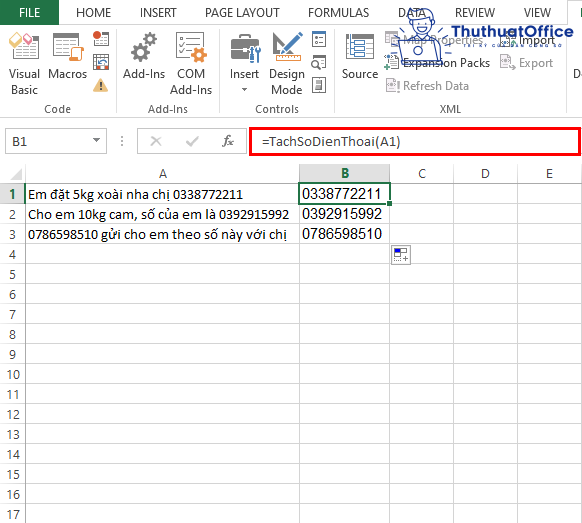Select column C header
Viewport: 582px width, 523px height.
point(422,174)
